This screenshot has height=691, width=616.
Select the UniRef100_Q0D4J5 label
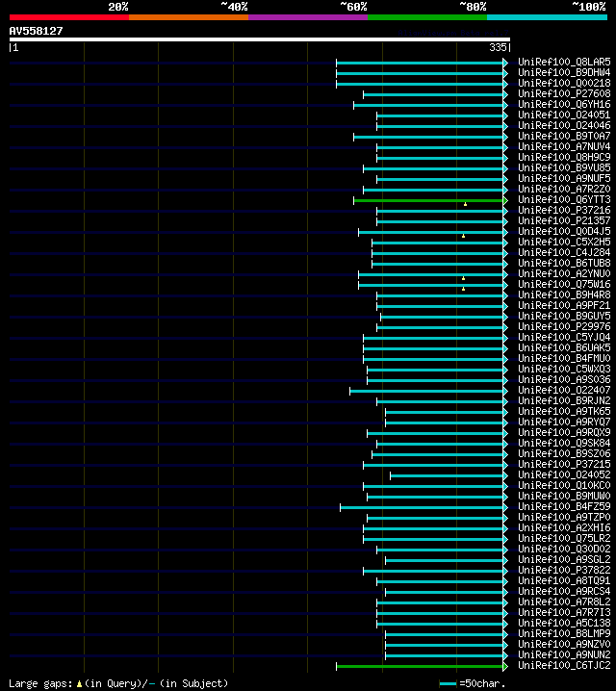[x=564, y=231]
